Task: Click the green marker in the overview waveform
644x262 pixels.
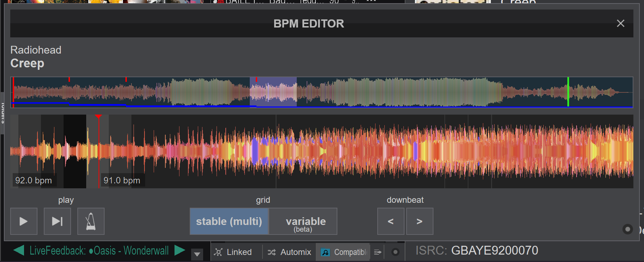Action: [568, 92]
